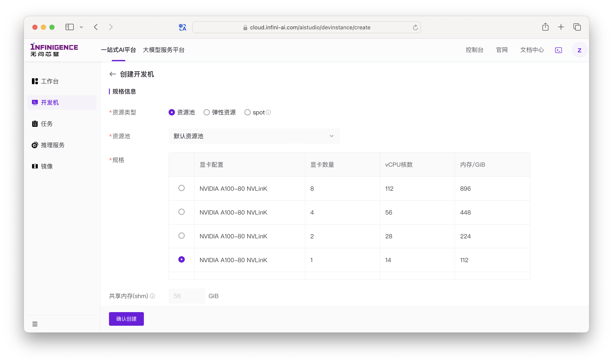This screenshot has width=613, height=364.
Task: Click the address bar URL field
Action: pos(306,27)
